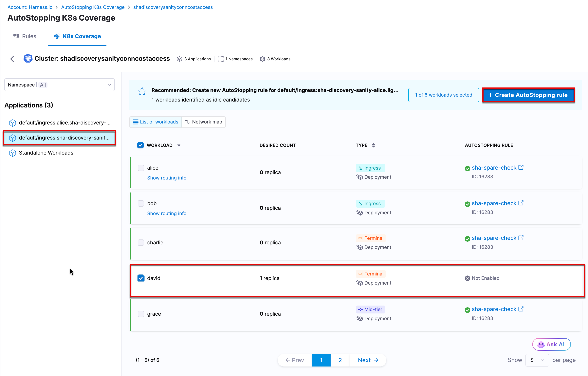Open external link icon in grace row
This screenshot has width=588, height=376.
tap(521, 309)
